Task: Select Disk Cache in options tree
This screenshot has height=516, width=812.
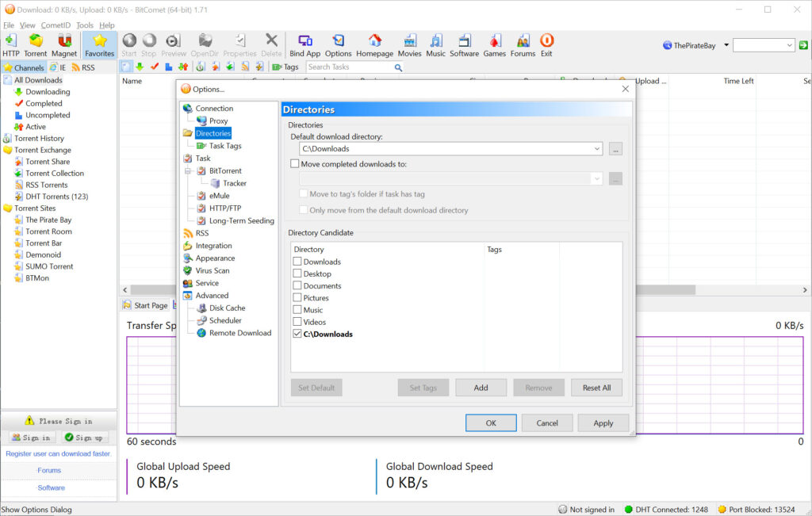Action: 227,308
